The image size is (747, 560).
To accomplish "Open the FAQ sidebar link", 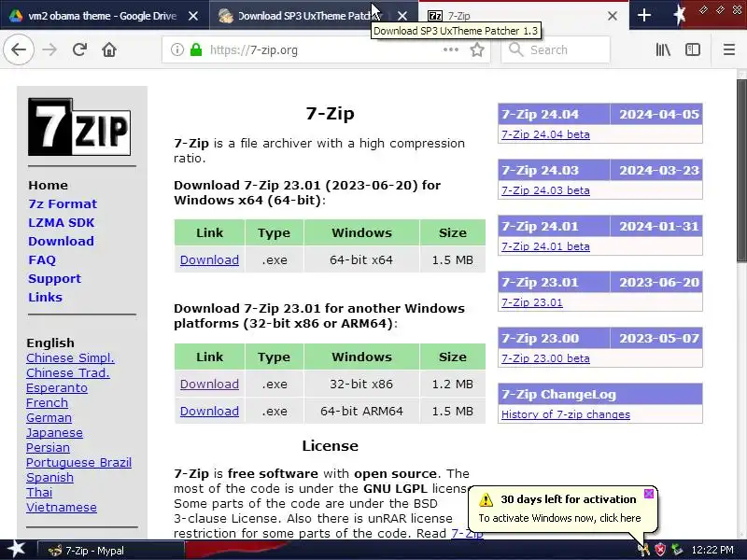I will click(x=42, y=259).
